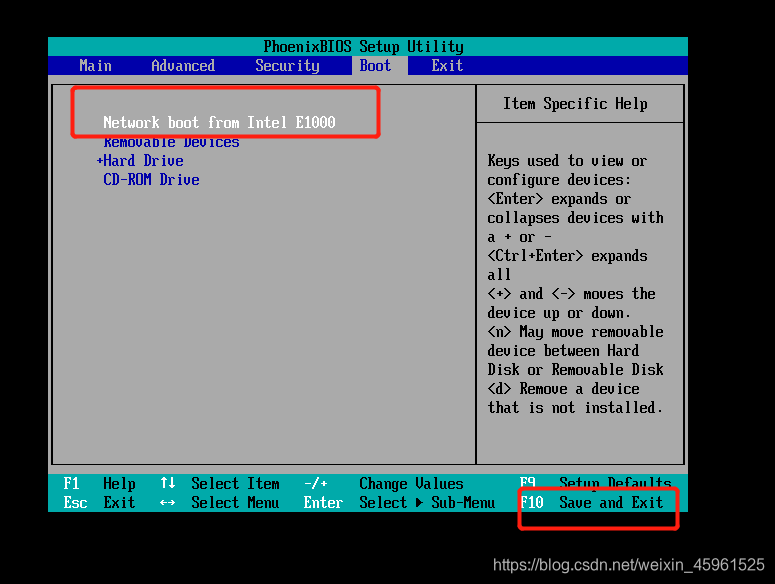This screenshot has height=584, width=775.
Task: Switch to the Advanced tab
Action: [183, 66]
